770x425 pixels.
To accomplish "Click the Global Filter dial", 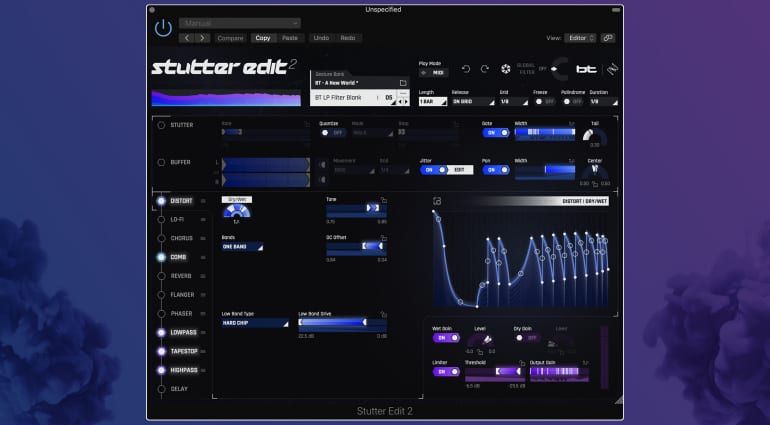I will click(559, 69).
